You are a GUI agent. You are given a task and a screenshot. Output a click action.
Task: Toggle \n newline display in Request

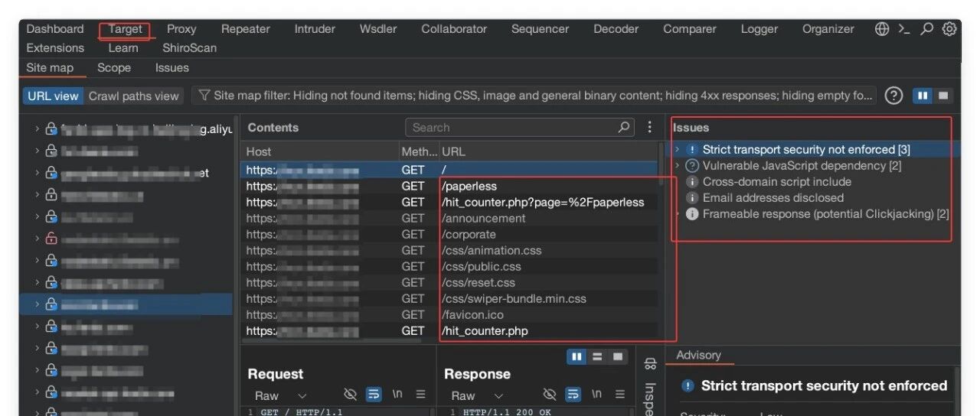(x=397, y=395)
